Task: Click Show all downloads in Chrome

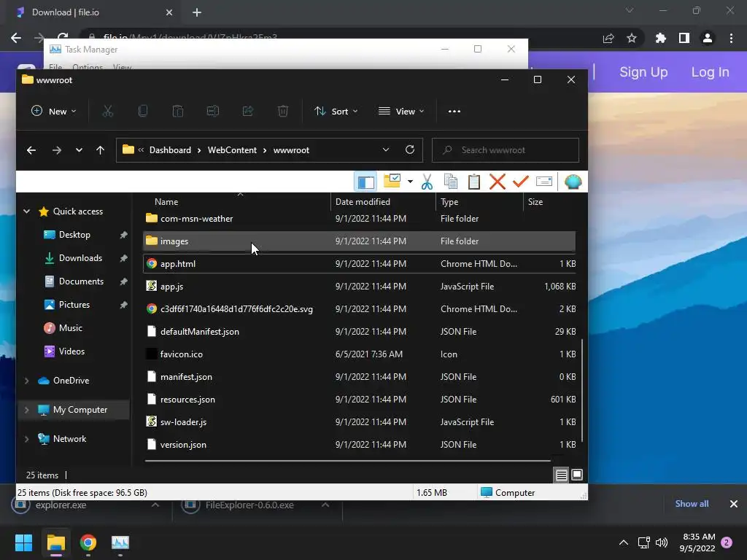Action: click(x=692, y=503)
